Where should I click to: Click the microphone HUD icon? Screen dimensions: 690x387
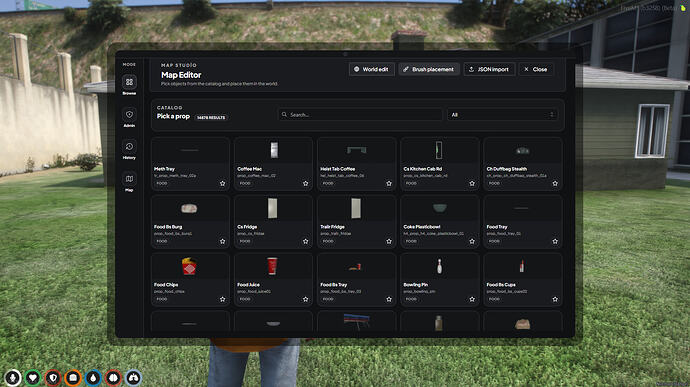(12, 377)
